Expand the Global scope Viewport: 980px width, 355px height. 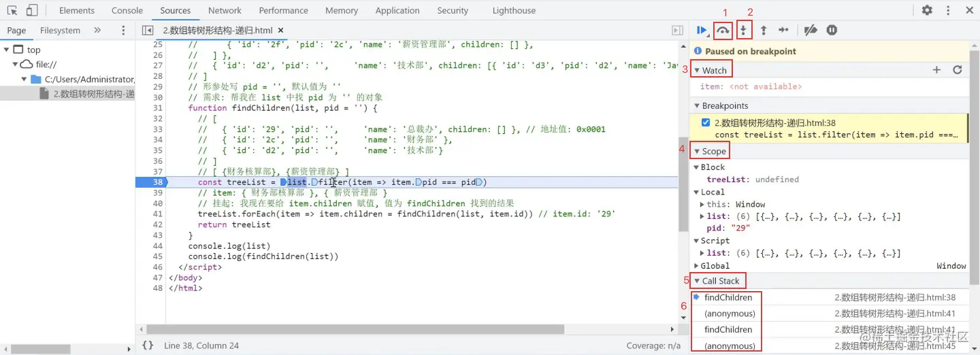(x=696, y=266)
